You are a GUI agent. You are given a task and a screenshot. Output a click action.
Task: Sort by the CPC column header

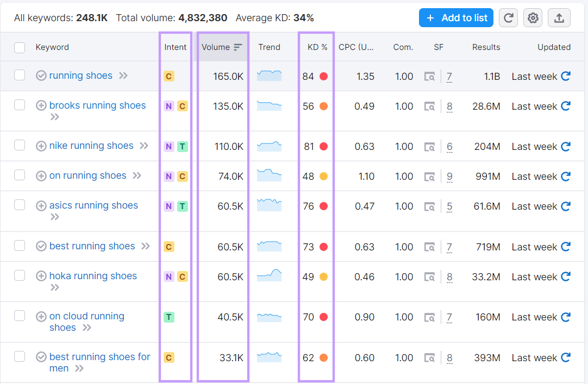[356, 47]
